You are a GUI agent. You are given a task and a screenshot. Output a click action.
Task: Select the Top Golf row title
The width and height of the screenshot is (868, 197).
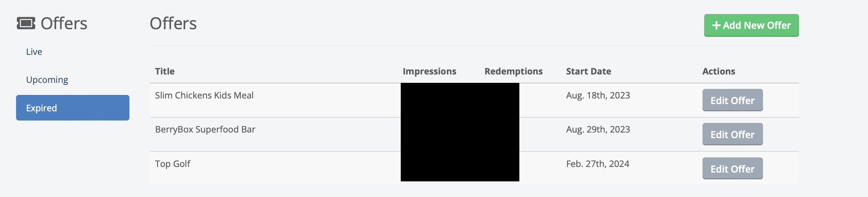click(x=172, y=164)
